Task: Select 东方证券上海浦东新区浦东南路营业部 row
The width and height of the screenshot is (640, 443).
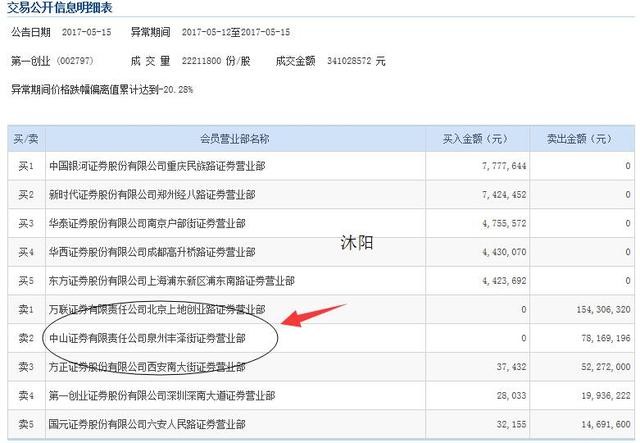Action: pyautogui.click(x=321, y=281)
